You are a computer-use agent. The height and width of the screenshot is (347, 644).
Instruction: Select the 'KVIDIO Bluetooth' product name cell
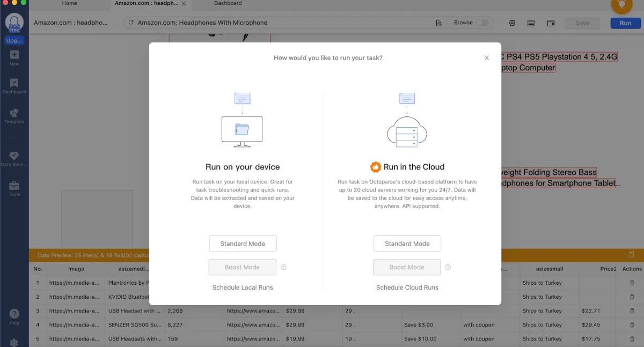point(128,297)
